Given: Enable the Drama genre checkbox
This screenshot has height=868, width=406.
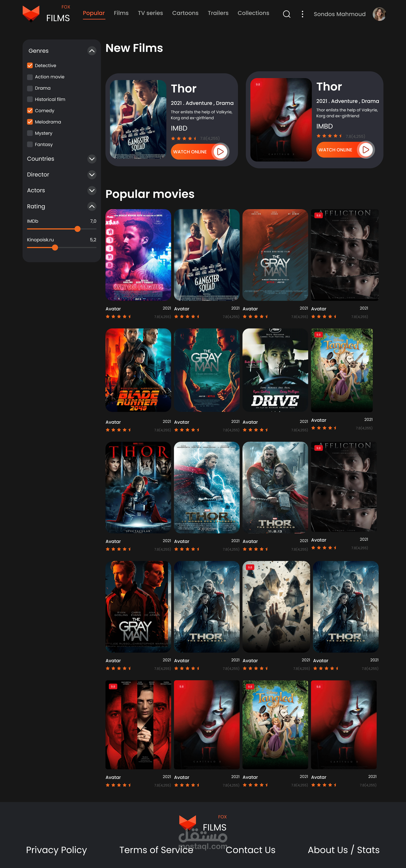Looking at the screenshot, I should (x=30, y=88).
